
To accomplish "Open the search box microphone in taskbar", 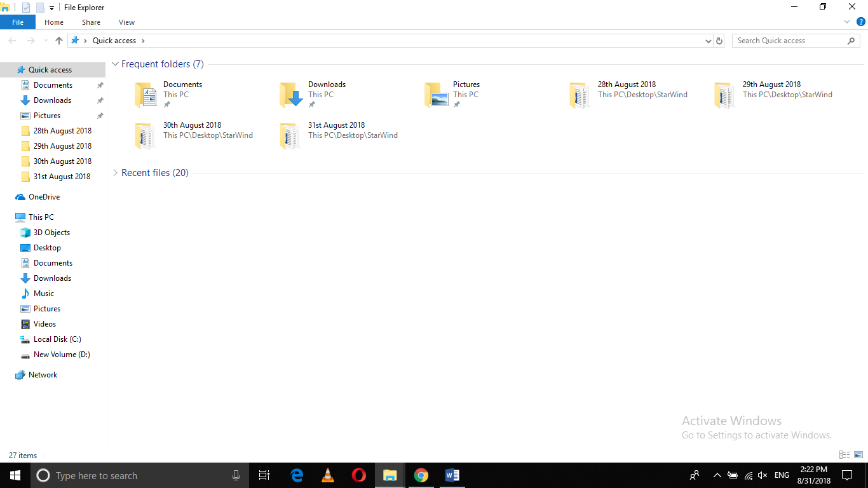I will tap(236, 475).
